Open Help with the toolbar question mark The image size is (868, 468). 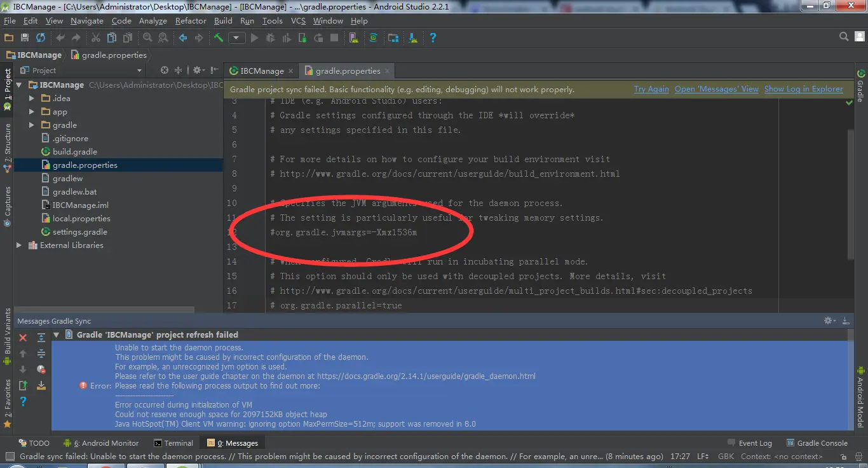coord(433,38)
